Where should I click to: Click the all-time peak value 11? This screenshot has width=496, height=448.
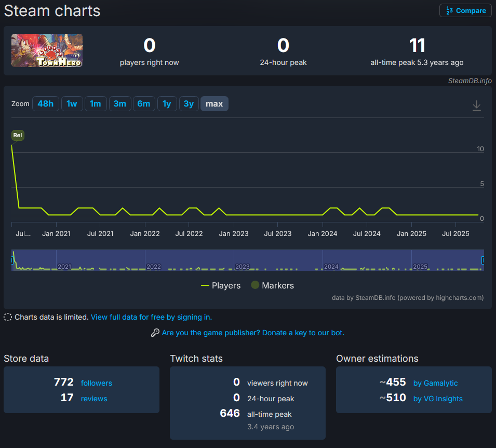(x=417, y=46)
